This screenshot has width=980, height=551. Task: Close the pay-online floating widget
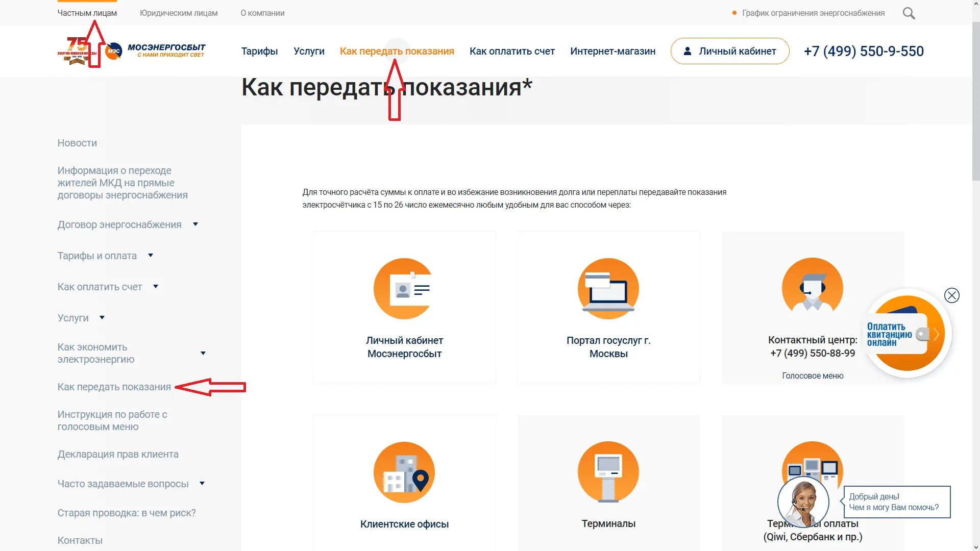click(951, 295)
